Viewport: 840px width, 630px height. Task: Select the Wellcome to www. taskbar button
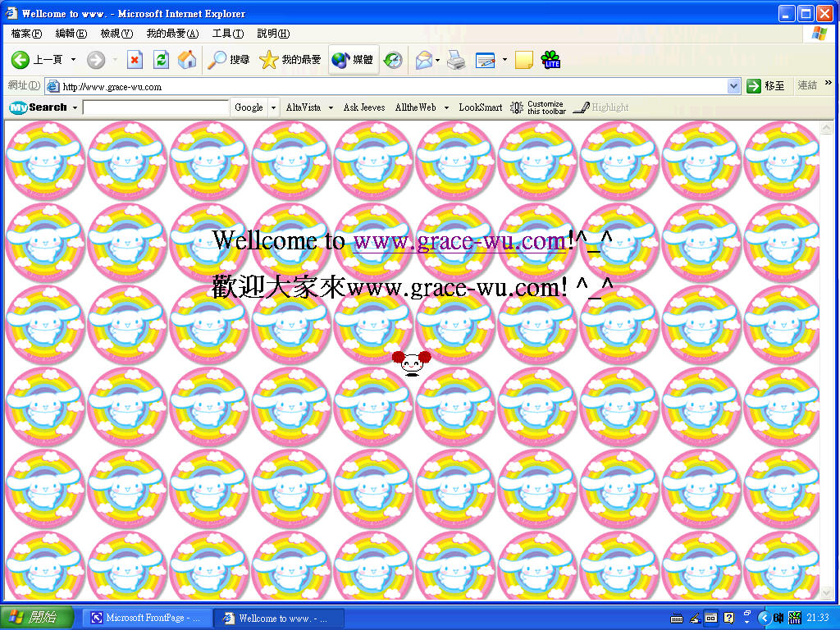pyautogui.click(x=278, y=619)
